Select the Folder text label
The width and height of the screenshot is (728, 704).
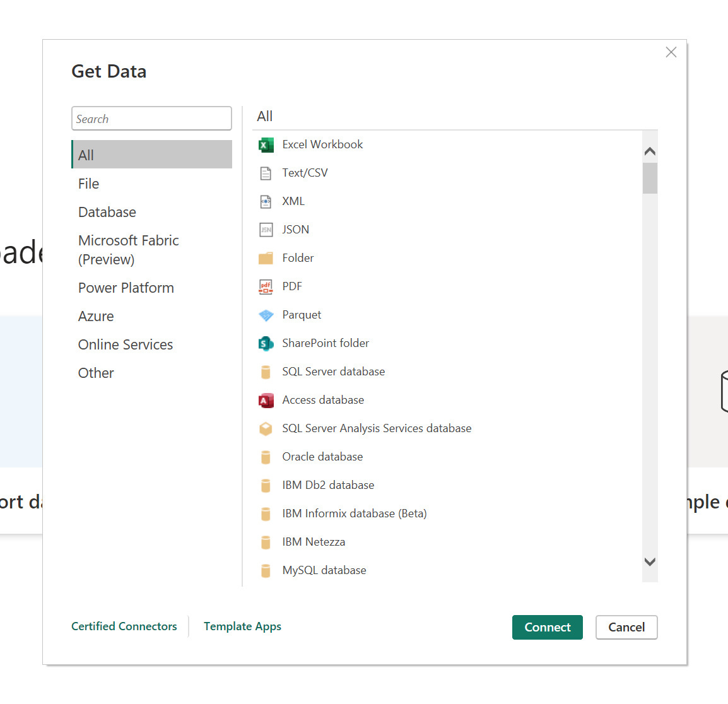tap(298, 258)
